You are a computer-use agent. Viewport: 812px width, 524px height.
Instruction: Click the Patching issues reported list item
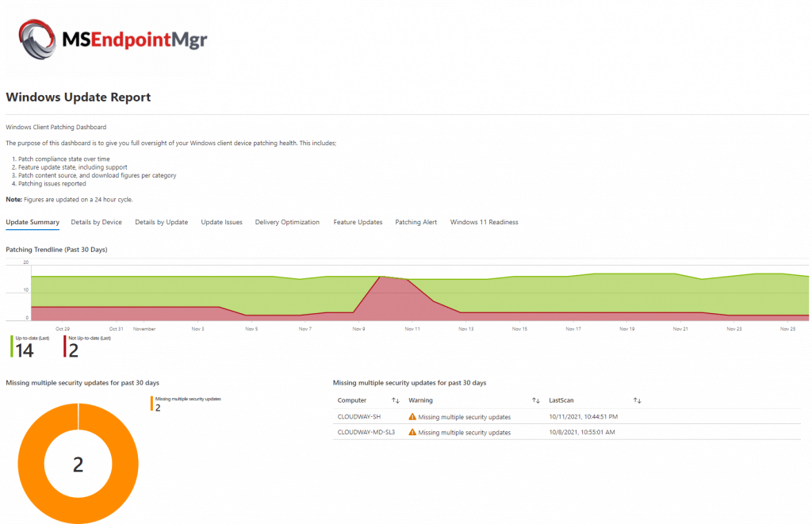(x=52, y=184)
